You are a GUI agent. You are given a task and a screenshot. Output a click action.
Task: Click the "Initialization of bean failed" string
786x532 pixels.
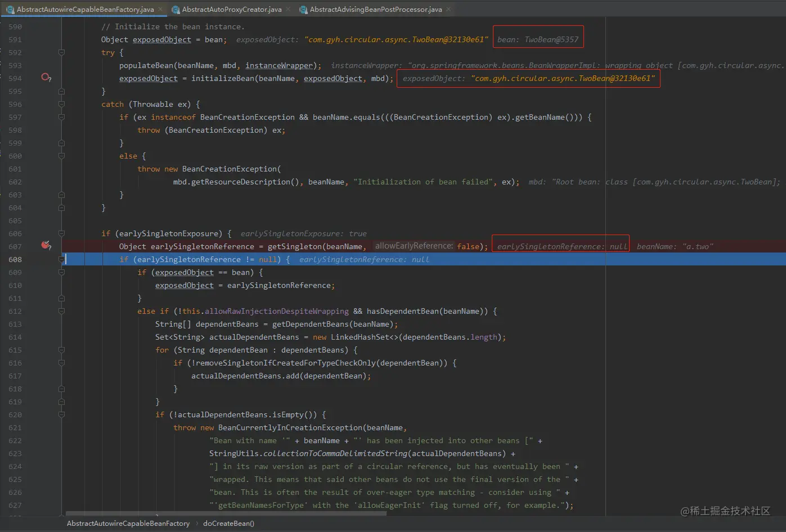click(x=423, y=182)
